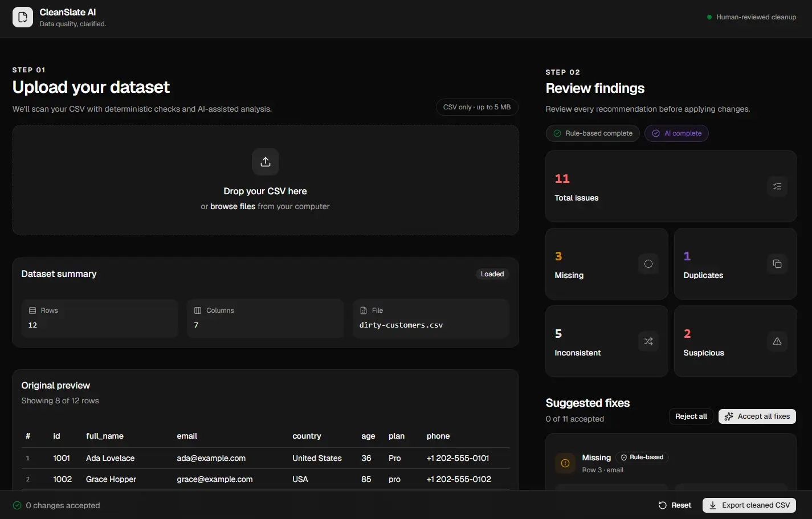This screenshot has width=812, height=519.
Task: Click the full_name column header
Action: (x=105, y=436)
